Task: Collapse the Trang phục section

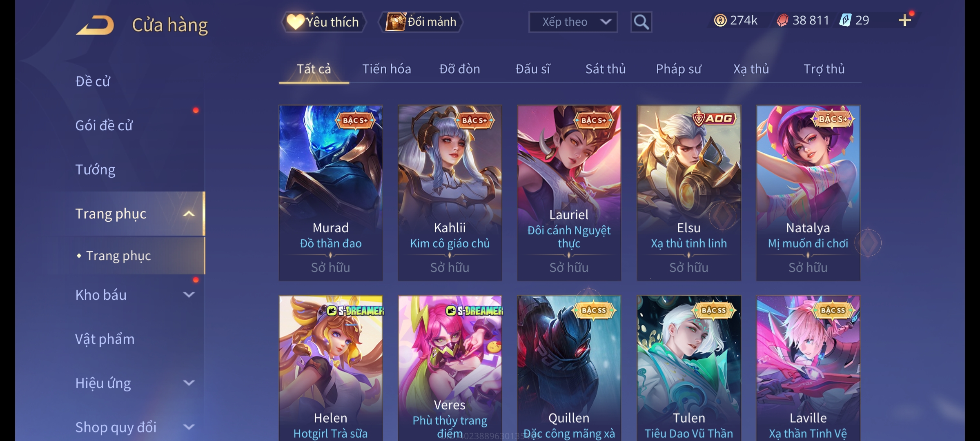Action: click(x=189, y=214)
